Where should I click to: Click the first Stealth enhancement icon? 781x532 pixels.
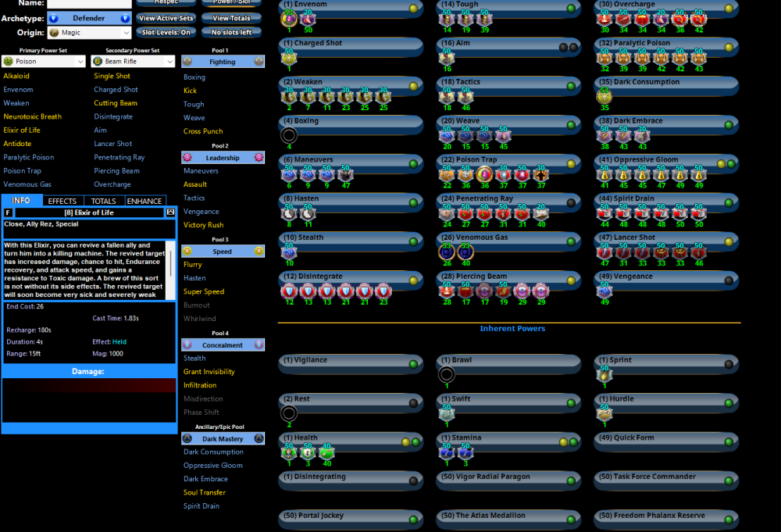pyautogui.click(x=289, y=252)
